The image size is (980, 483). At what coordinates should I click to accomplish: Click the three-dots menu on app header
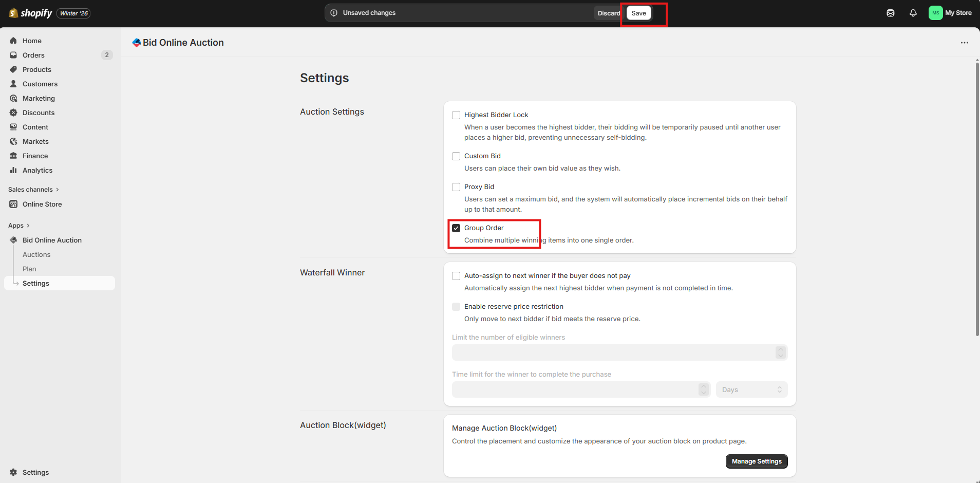[964, 43]
